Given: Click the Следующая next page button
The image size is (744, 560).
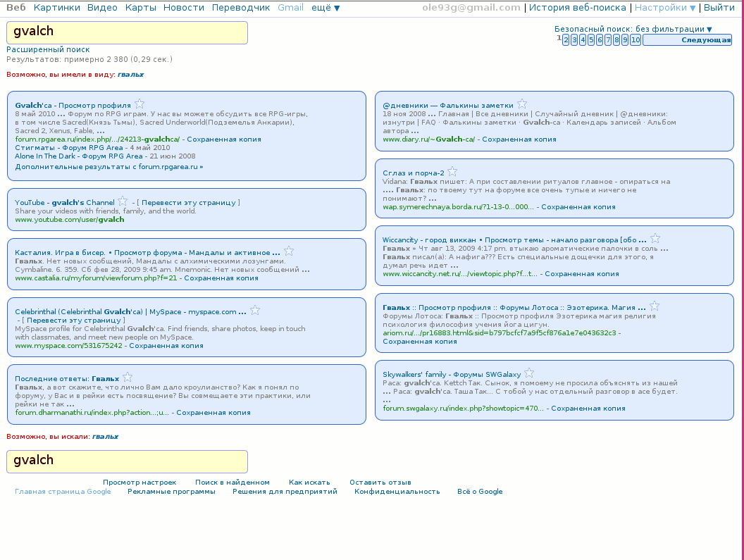Looking at the screenshot, I should point(687,40).
